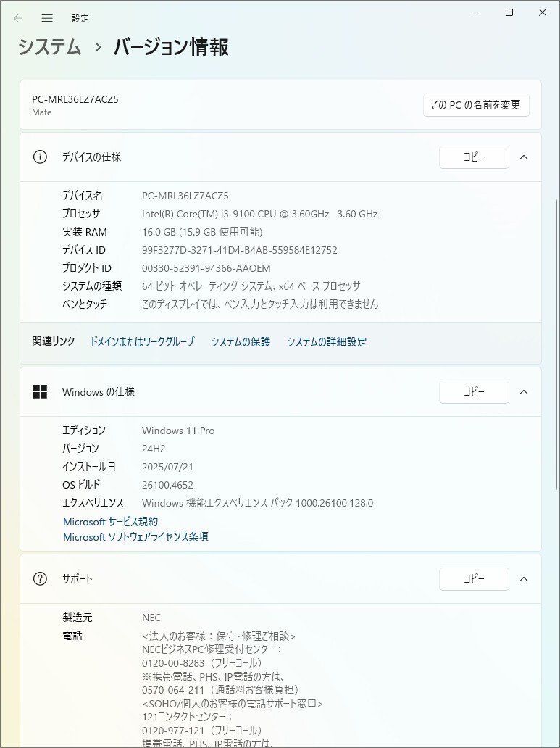Select OS build 26100.4652
The image size is (560, 748).
click(167, 485)
